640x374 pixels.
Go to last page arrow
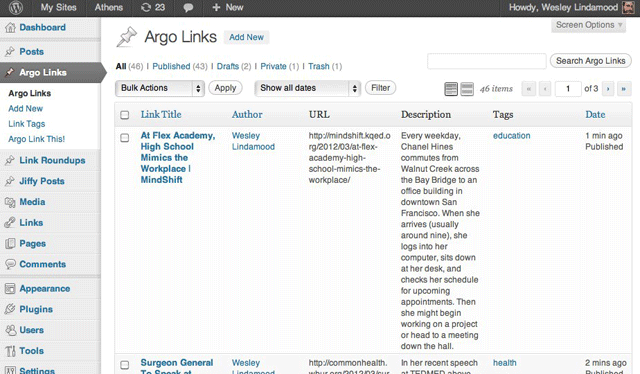[624, 89]
